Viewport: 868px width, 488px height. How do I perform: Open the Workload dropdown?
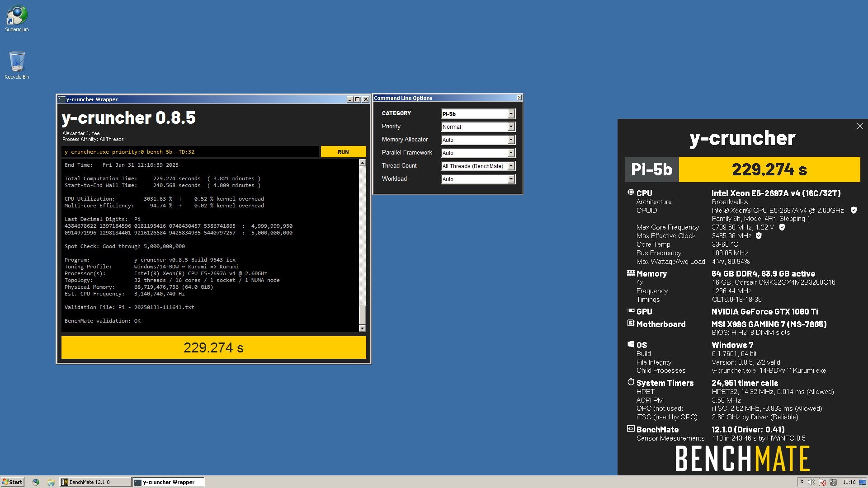click(x=478, y=179)
